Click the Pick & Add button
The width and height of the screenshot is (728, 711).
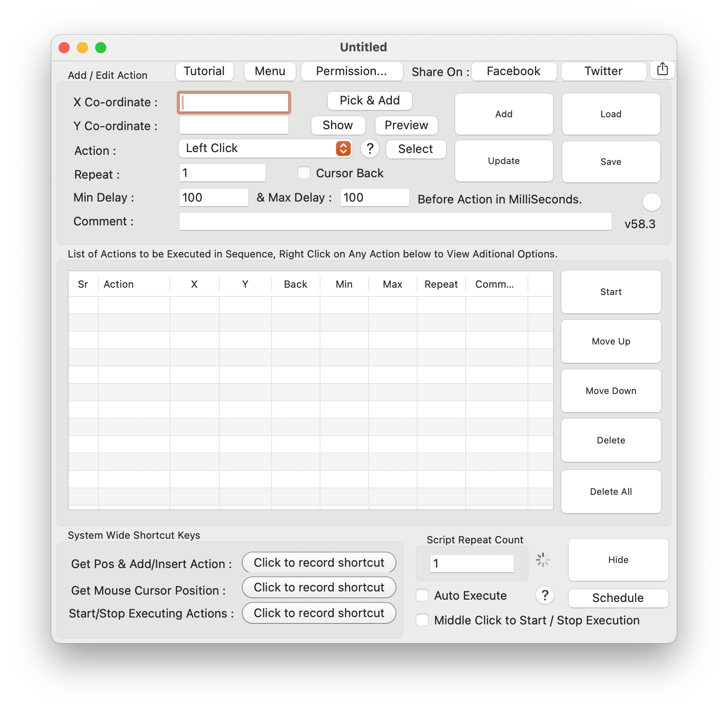click(x=370, y=100)
